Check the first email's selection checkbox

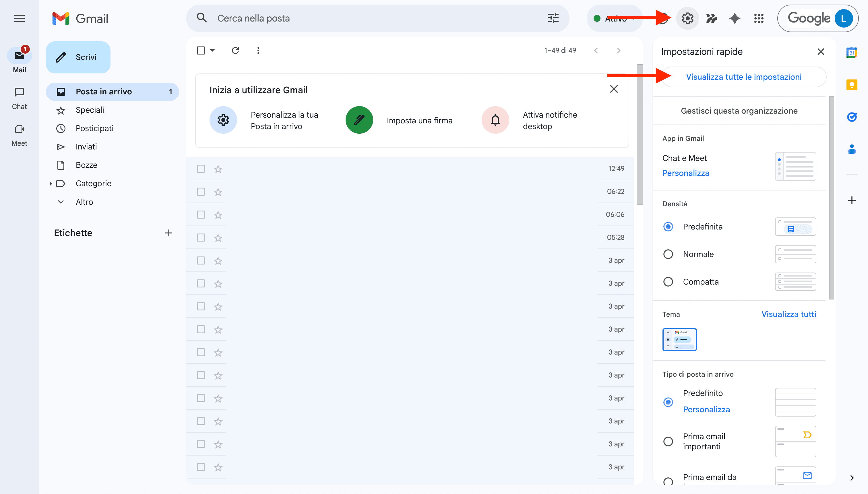coord(200,169)
